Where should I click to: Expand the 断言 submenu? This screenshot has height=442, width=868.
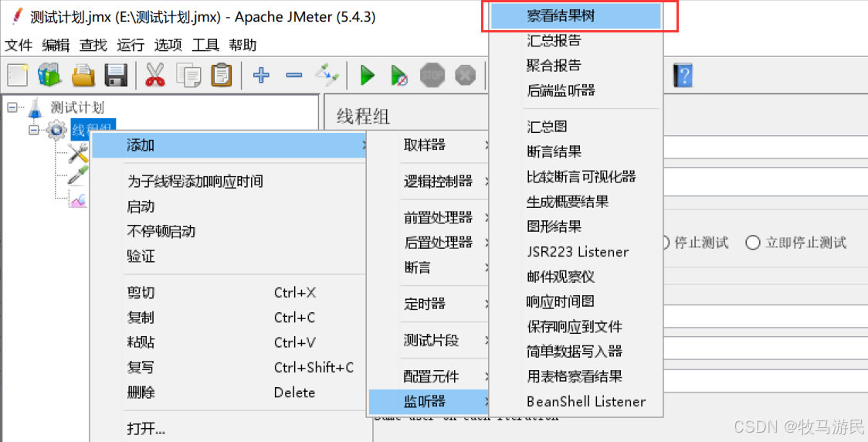[429, 267]
